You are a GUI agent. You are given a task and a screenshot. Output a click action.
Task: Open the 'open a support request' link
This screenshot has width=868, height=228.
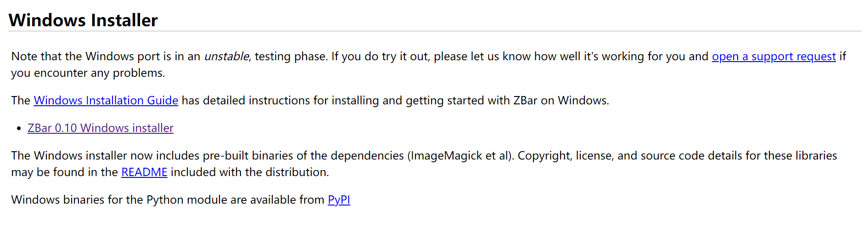tap(773, 57)
